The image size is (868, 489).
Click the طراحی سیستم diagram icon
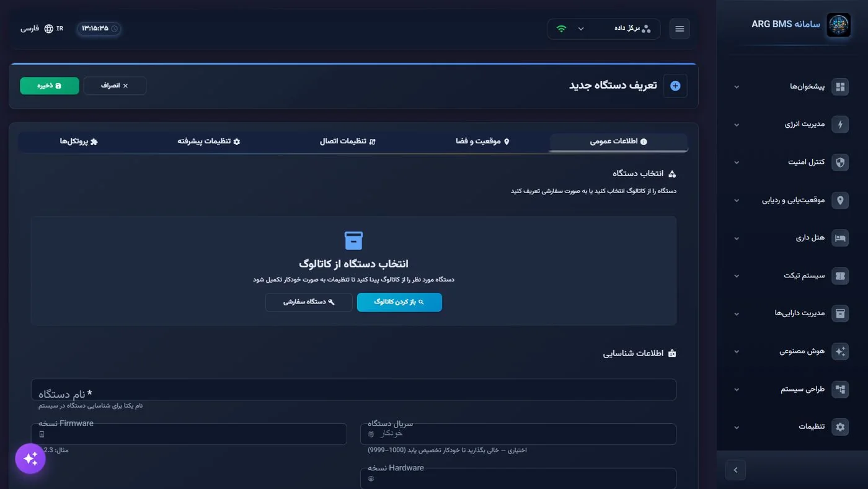pyautogui.click(x=840, y=390)
